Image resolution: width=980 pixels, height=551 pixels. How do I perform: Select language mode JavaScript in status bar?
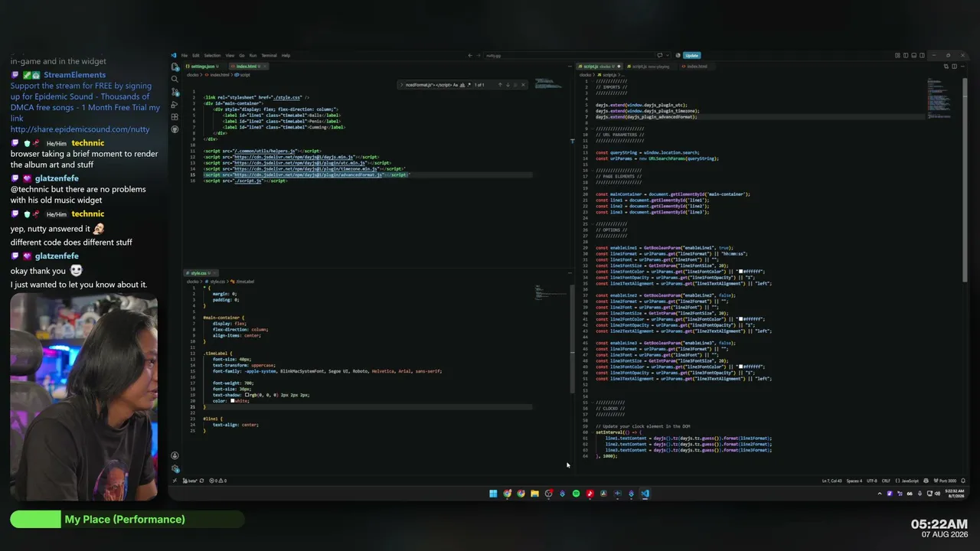(x=908, y=481)
